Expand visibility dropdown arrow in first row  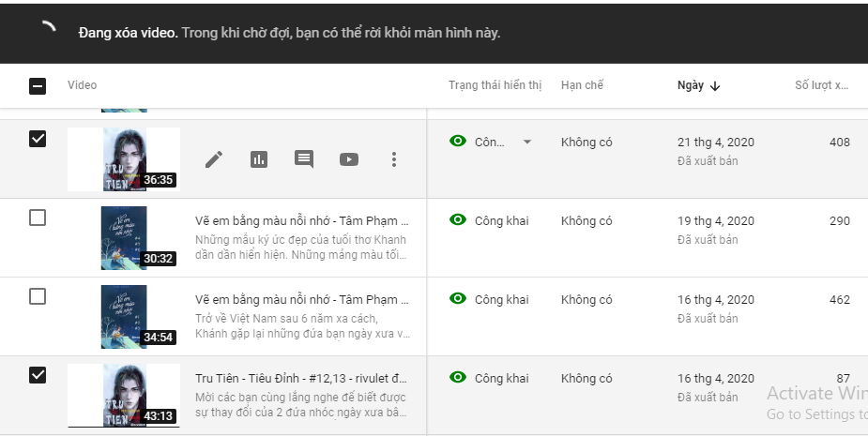coord(526,143)
